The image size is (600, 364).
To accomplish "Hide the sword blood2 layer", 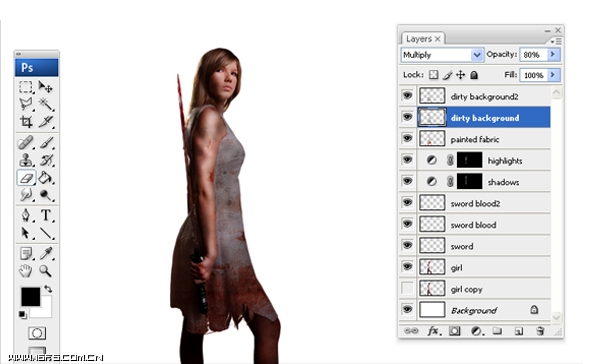I will point(407,202).
